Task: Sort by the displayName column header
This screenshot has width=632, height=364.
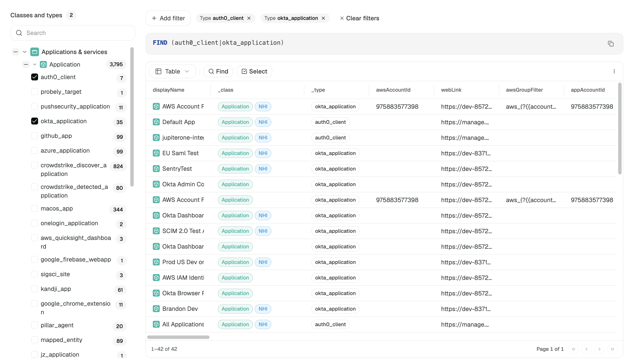Action: click(168, 90)
